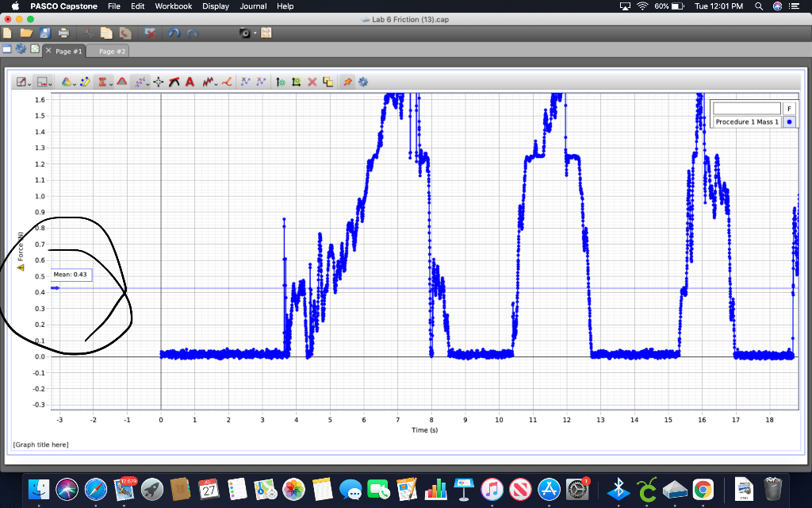Toggle the curve fit tool
Screen dimensions: 812x508
[140, 82]
